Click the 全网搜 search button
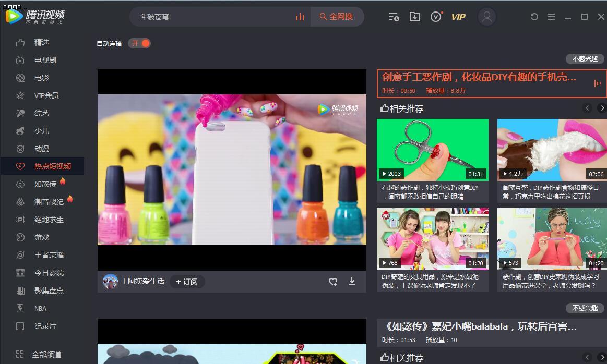The height and width of the screenshot is (364, 607). (337, 17)
